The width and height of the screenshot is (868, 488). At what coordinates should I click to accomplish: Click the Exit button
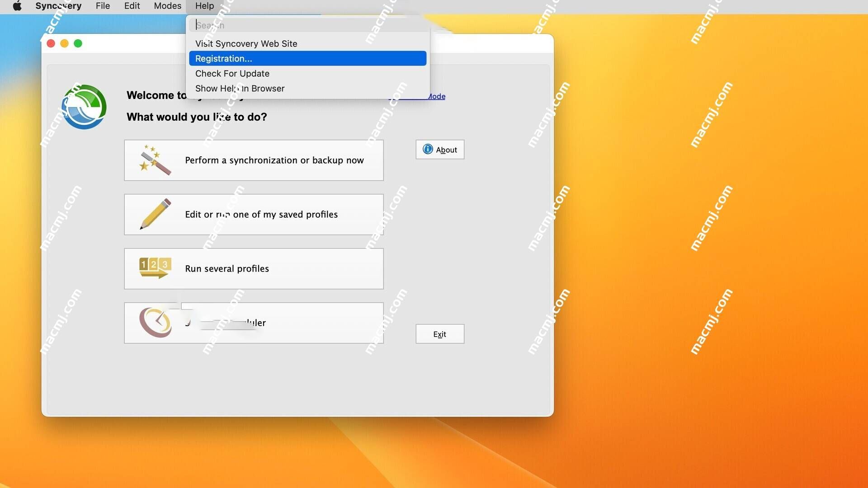pos(440,333)
